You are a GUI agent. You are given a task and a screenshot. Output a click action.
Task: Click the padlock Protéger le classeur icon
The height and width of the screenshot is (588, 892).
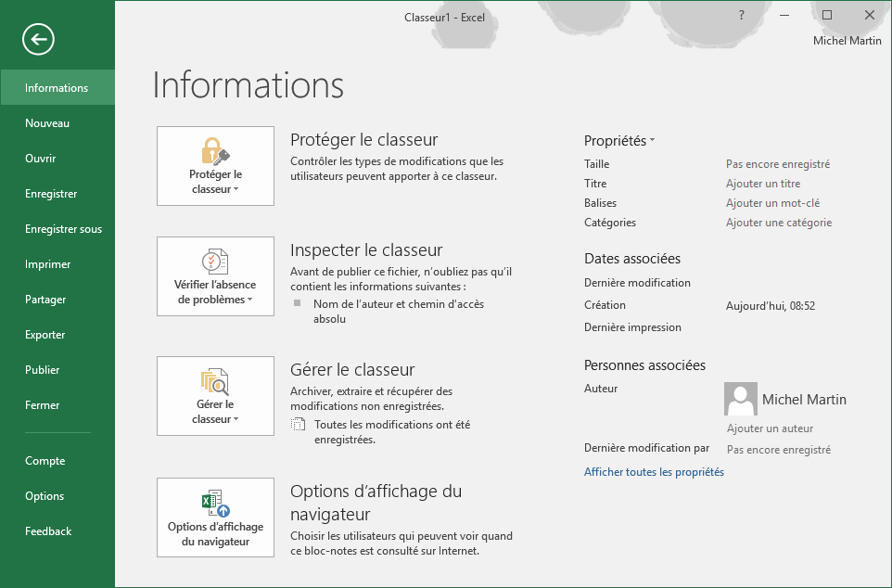point(215,150)
